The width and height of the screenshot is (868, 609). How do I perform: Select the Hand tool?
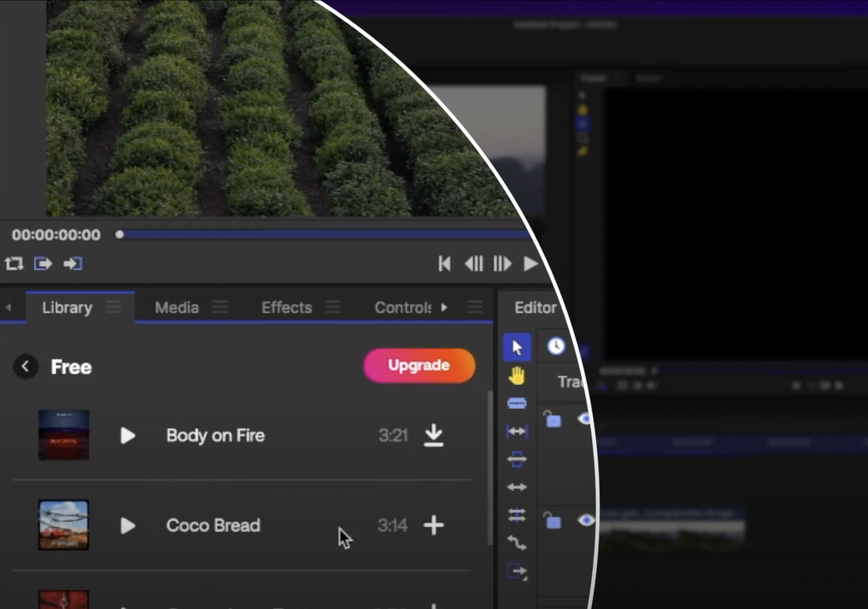pyautogui.click(x=517, y=375)
